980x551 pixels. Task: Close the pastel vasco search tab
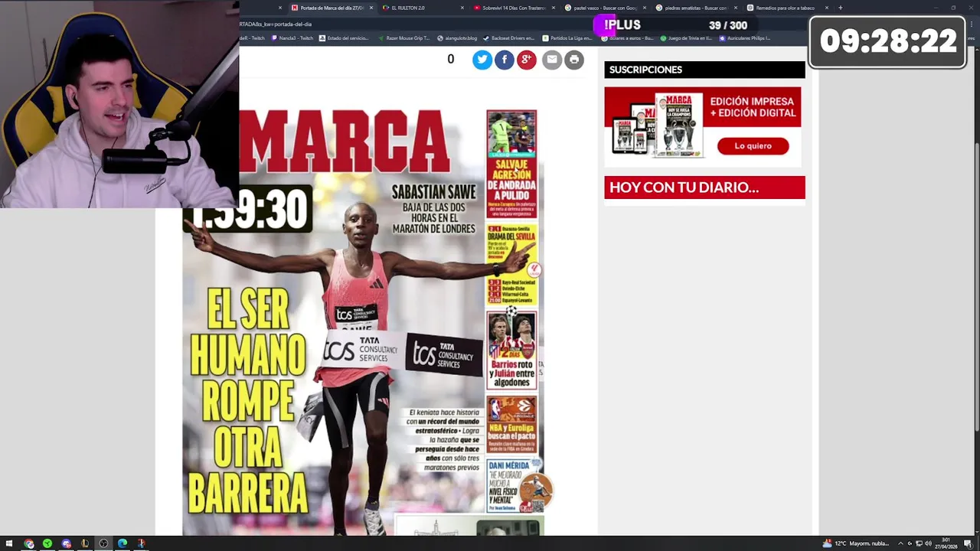pos(645,8)
